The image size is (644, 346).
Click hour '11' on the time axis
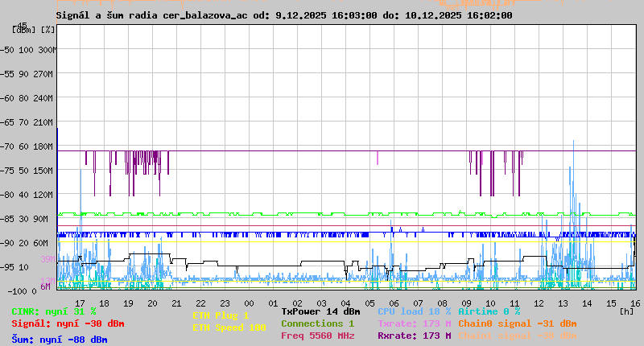pos(514,303)
